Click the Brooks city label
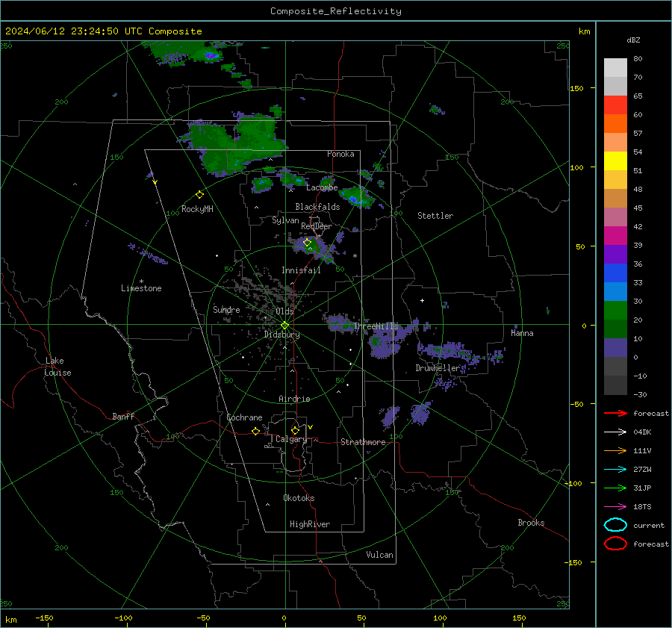 531,523
